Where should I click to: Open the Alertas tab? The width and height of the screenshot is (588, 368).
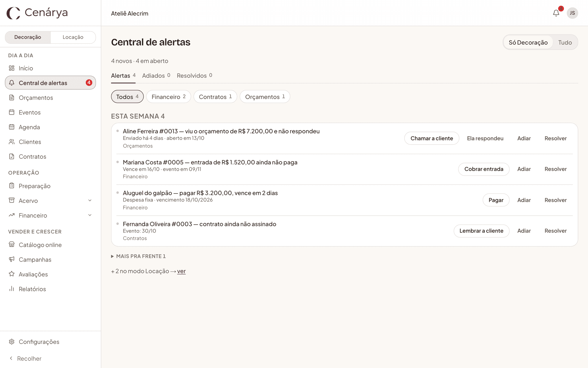coord(123,76)
